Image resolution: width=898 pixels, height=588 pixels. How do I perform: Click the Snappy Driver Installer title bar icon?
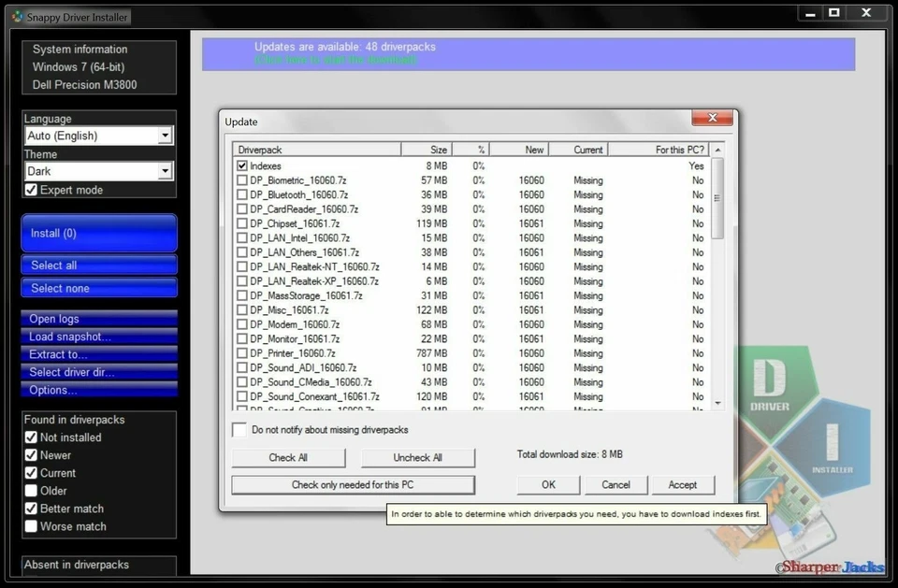pos(17,16)
